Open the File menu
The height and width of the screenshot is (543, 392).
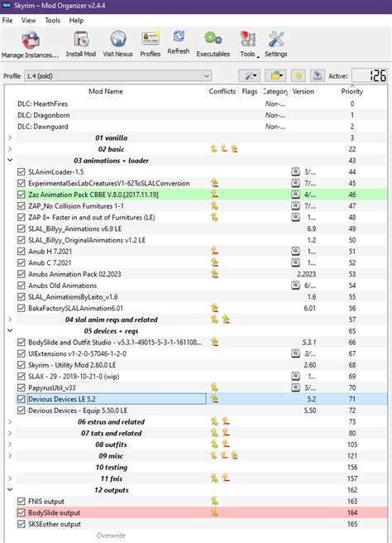(x=7, y=21)
